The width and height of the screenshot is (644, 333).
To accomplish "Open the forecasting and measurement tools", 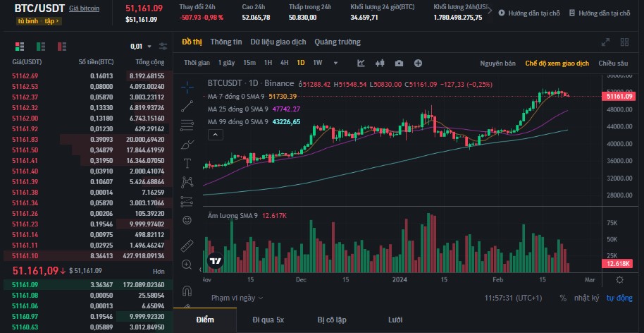I will [187, 201].
